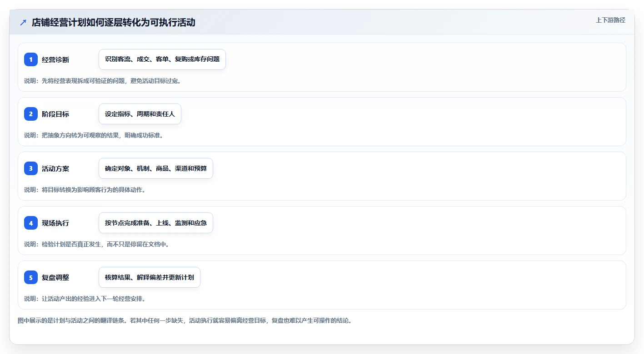Select step number 1 badge
This screenshot has width=644, height=354.
(x=31, y=59)
